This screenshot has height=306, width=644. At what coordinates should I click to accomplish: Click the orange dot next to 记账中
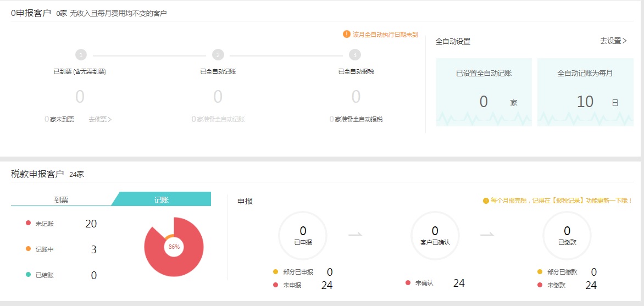click(29, 248)
